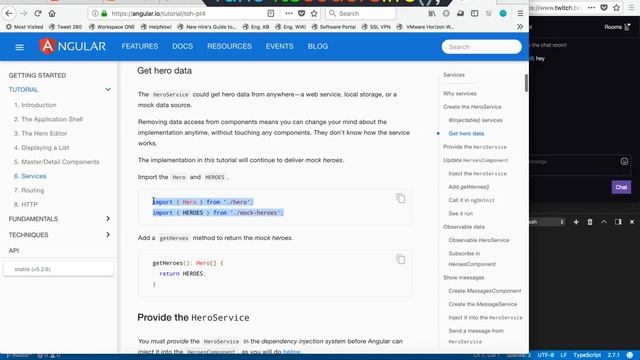The image size is (640, 360).
Task: Kill terminal with trash icon
Action: [x=590, y=222]
